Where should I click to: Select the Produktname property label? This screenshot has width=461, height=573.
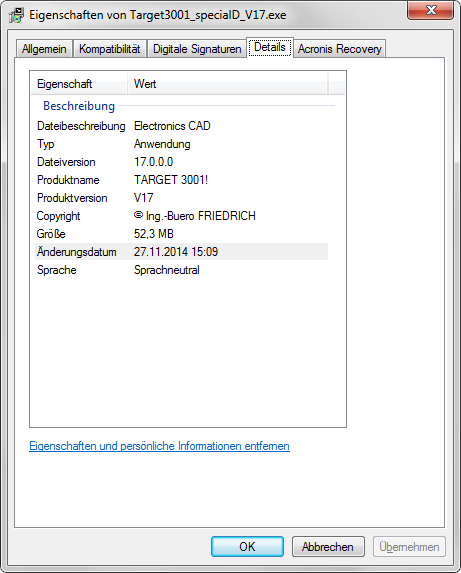pyautogui.click(x=68, y=180)
